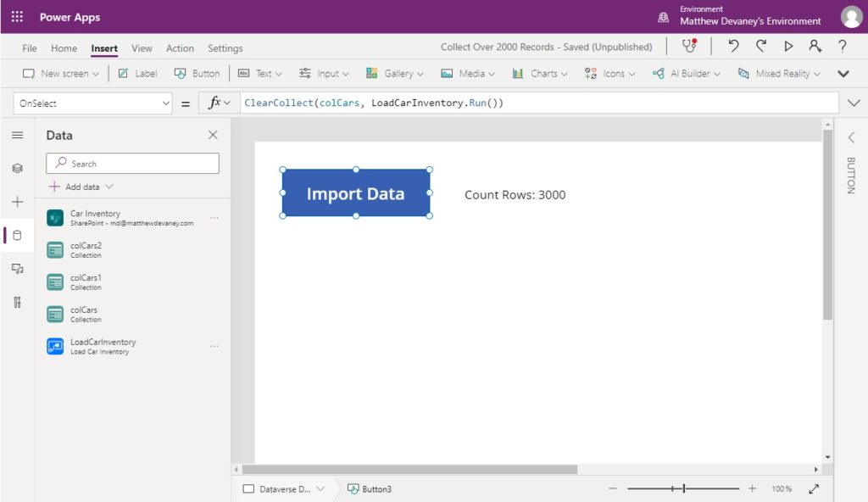Redo the last action

coord(761,46)
